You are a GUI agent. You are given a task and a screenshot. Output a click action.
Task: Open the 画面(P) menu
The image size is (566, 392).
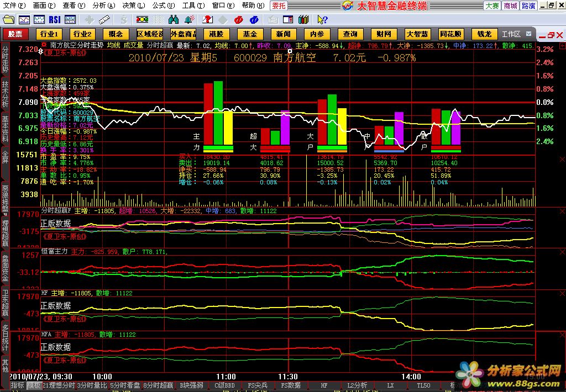pos(44,6)
